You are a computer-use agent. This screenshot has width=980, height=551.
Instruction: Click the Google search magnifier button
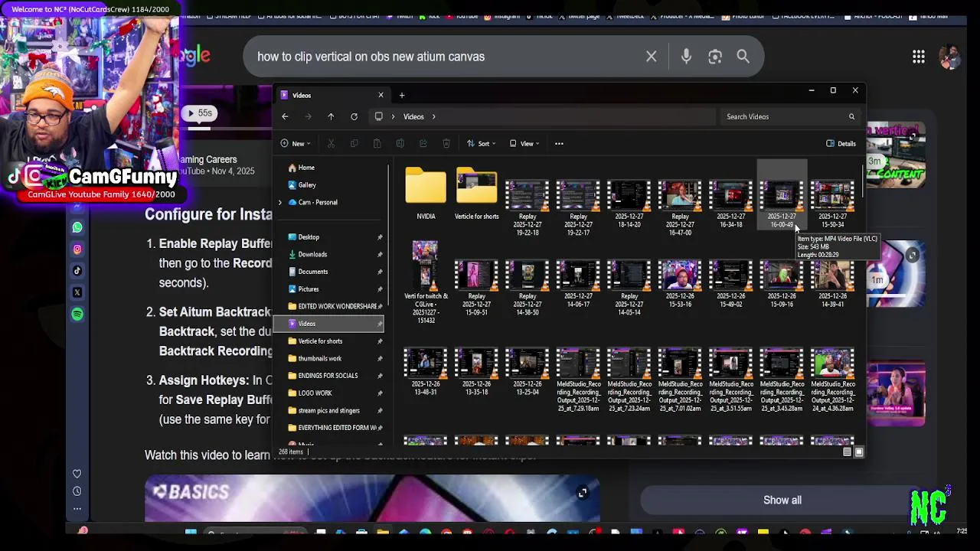(x=743, y=57)
